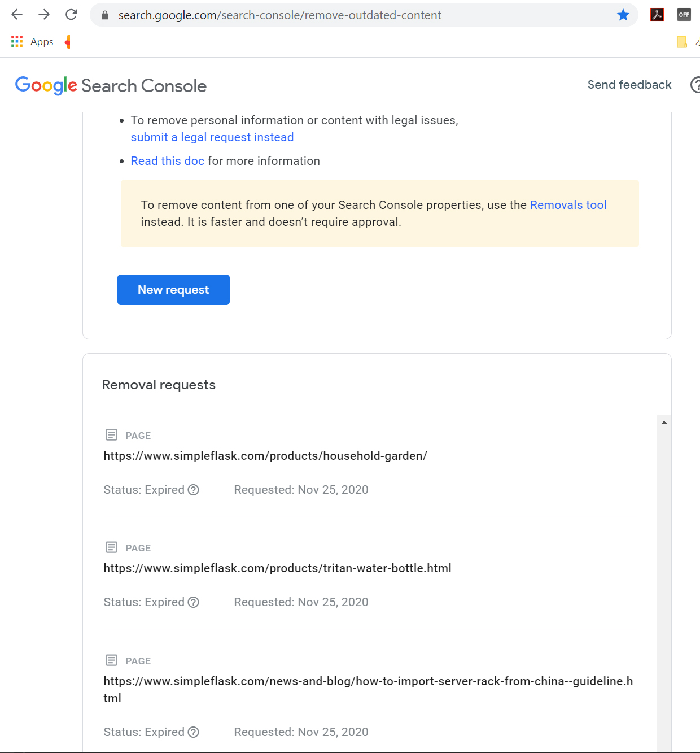Click the scrollbar up arrow in Removal requests
The height and width of the screenshot is (753, 700).
point(664,423)
